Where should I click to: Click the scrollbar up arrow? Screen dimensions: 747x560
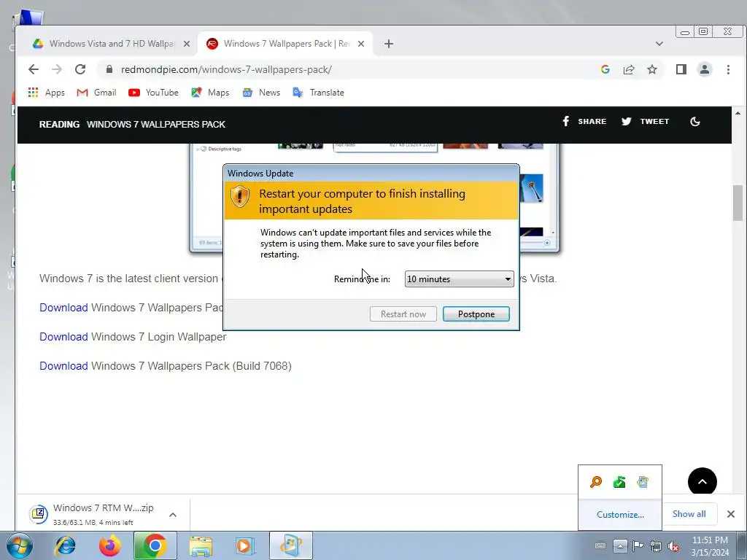[x=738, y=113]
